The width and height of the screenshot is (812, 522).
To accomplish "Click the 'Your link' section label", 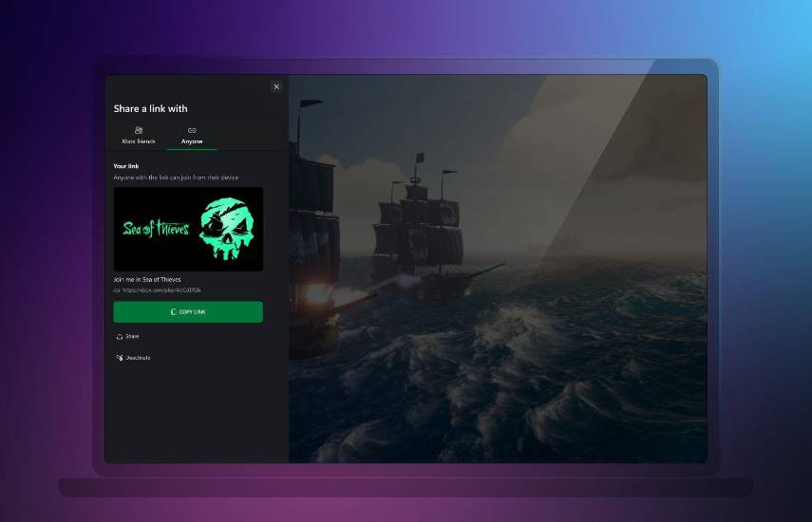I will pyautogui.click(x=126, y=166).
